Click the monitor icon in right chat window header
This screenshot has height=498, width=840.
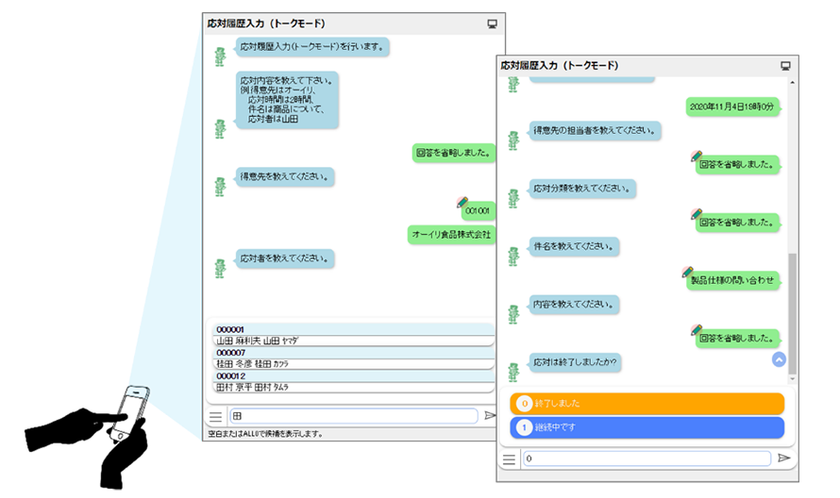(x=785, y=66)
